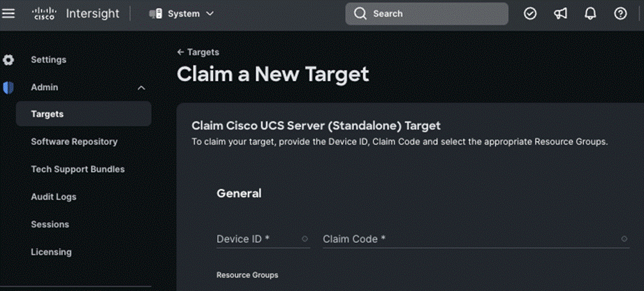Collapse the Admin section chevron
Screen dimensions: 644x291
pos(141,88)
